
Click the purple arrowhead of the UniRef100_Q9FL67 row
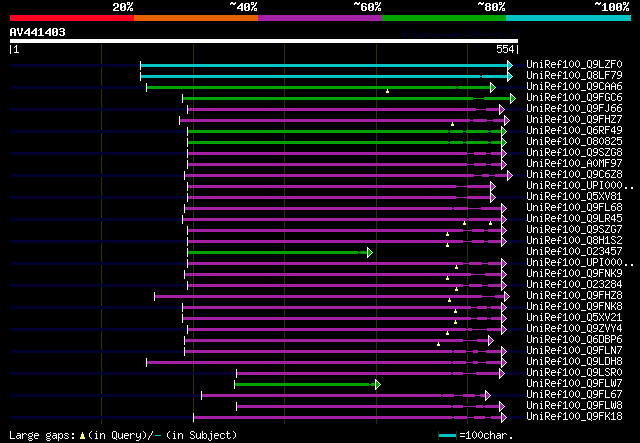coord(488,395)
